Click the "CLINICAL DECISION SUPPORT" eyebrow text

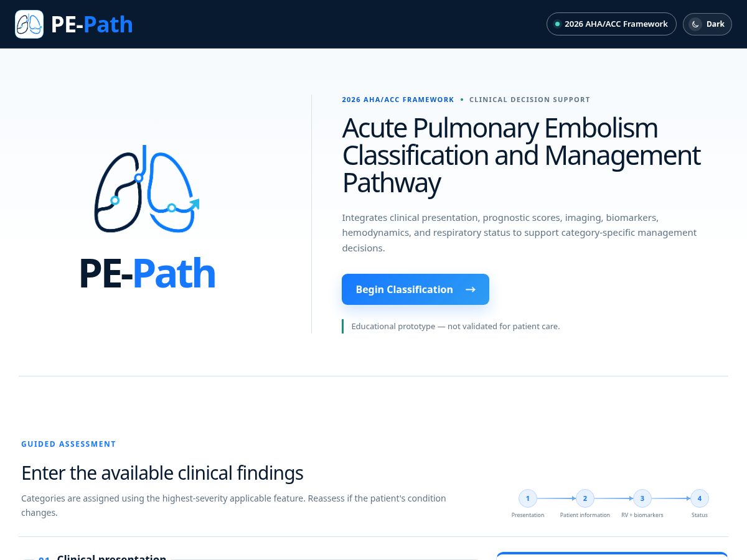530,100
